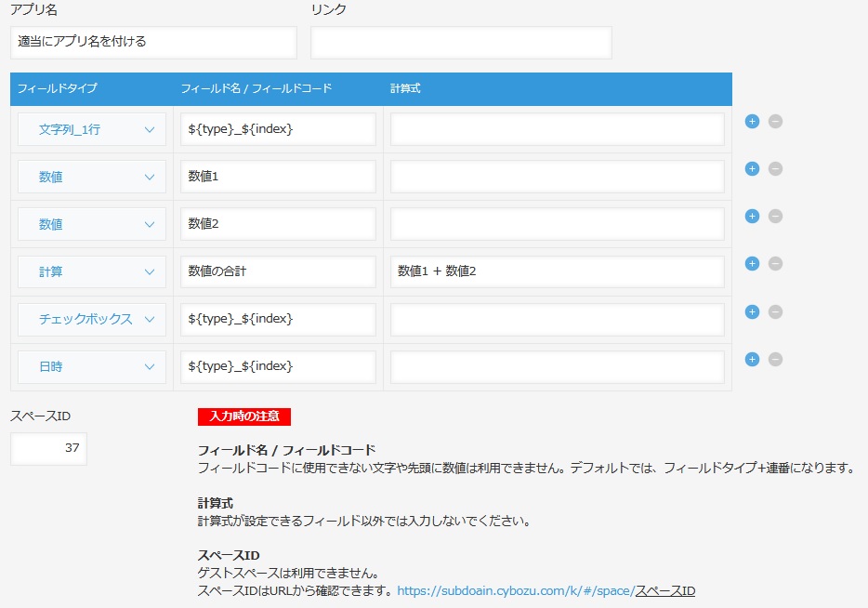Click the 数値の合計 field name input
The image size is (868, 608).
coord(278,271)
